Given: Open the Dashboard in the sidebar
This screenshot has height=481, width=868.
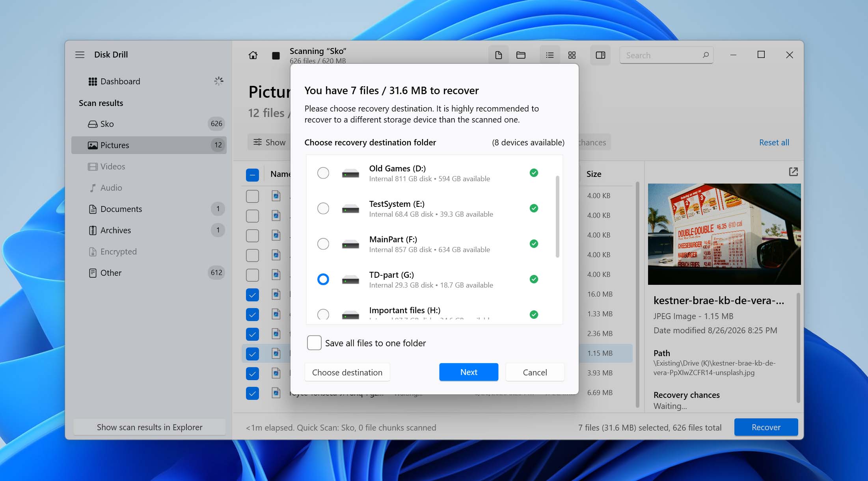Looking at the screenshot, I should [149, 82].
